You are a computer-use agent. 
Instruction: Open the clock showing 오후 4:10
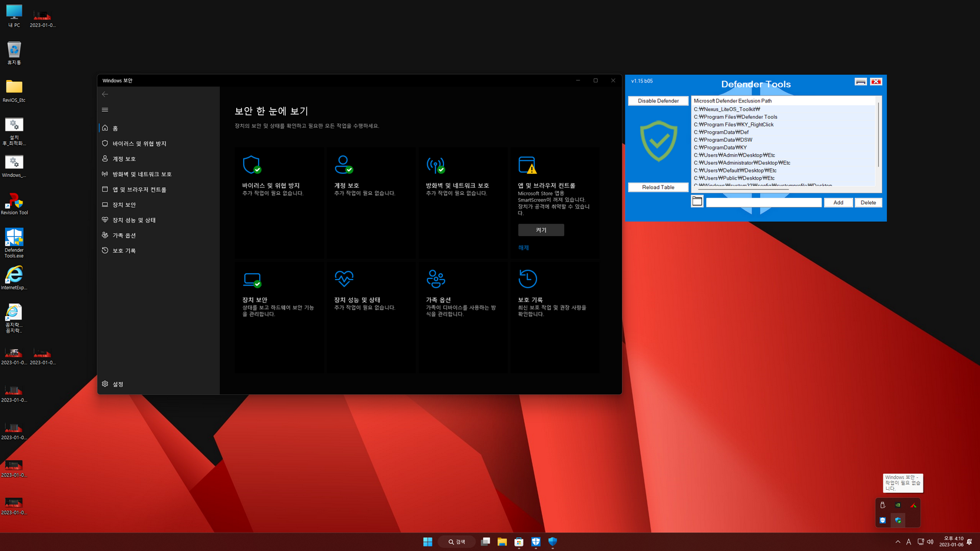[x=951, y=542]
